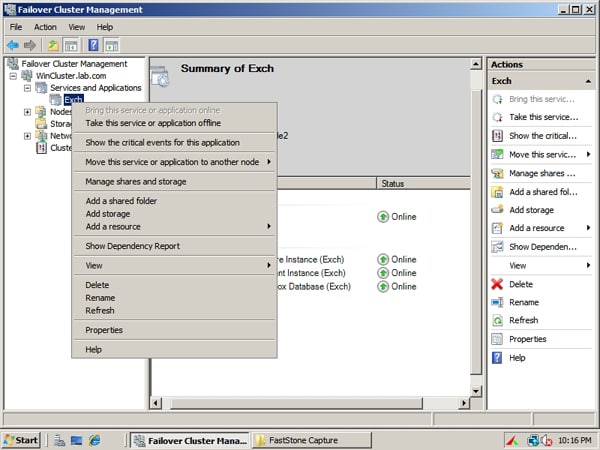Select the Exch tree item
This screenshot has height=450, width=600.
click(73, 100)
